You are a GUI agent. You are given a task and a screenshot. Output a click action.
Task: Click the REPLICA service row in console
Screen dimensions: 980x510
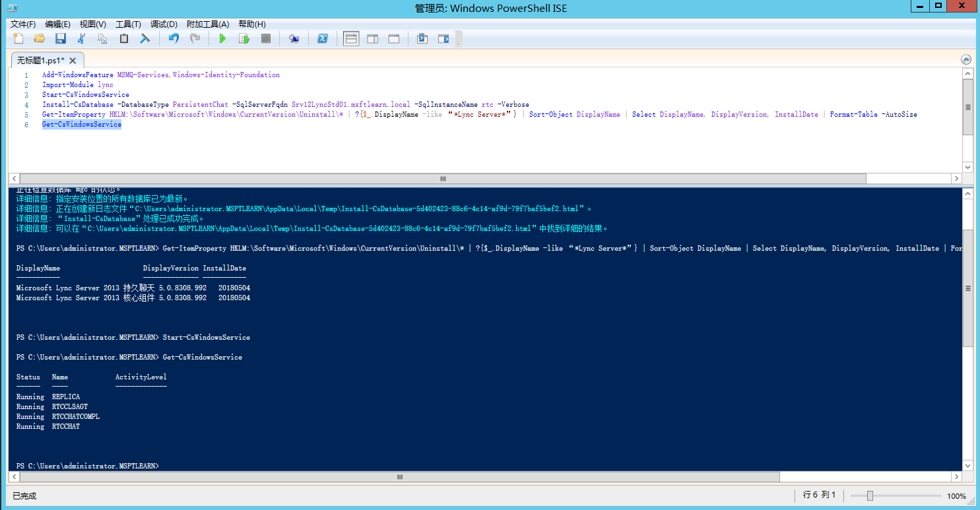(x=48, y=397)
